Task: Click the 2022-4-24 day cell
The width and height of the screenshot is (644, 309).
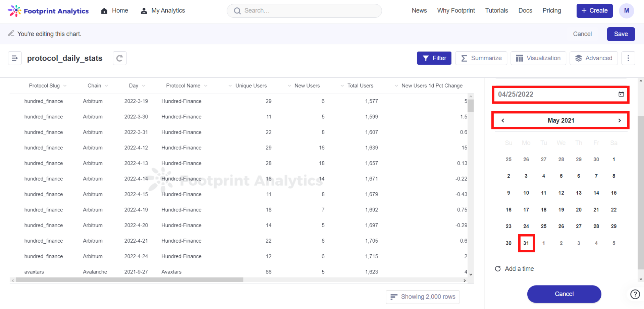Action: (x=136, y=256)
